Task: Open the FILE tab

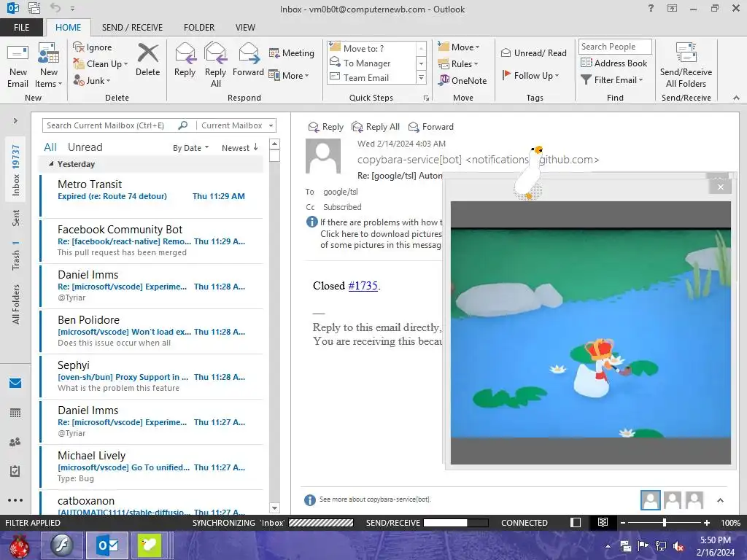Action: click(21, 27)
